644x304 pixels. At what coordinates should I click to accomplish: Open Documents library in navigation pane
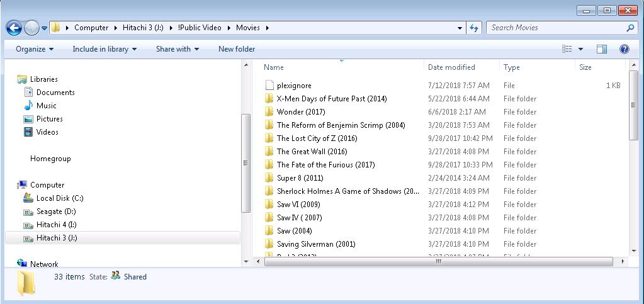[x=55, y=92]
